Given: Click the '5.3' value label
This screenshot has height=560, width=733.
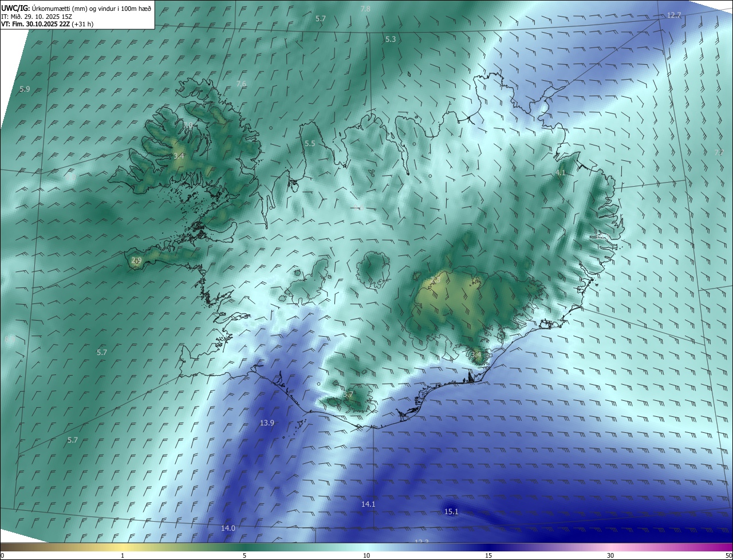Looking at the screenshot, I should (x=391, y=39).
